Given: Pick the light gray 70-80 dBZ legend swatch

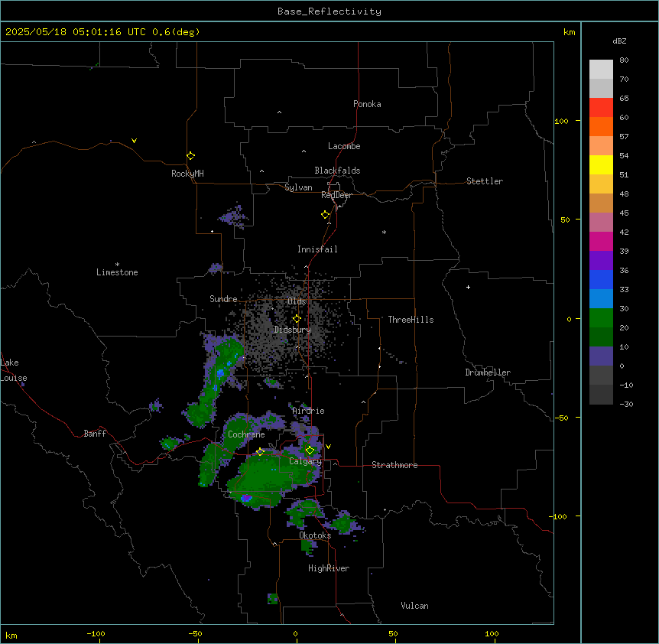Looking at the screenshot, I should (x=601, y=69).
